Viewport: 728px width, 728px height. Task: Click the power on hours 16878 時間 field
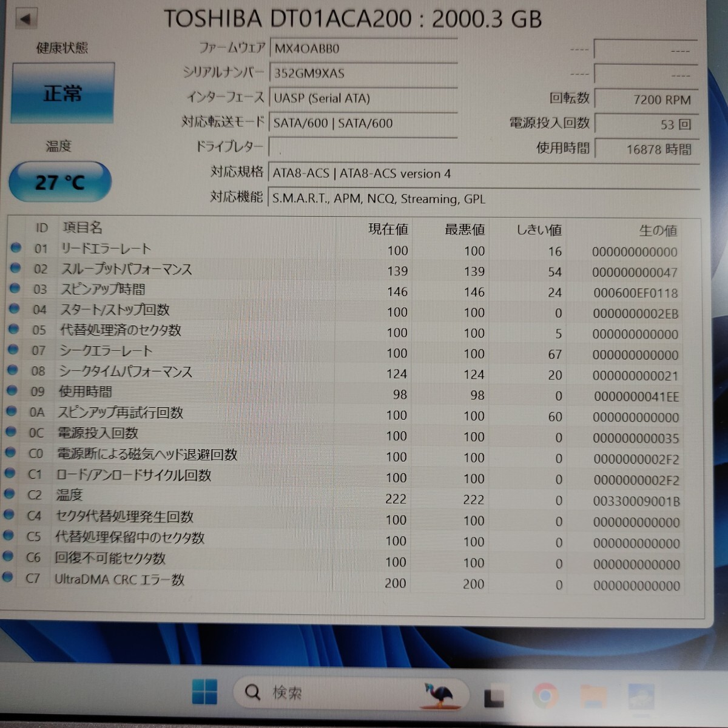(x=646, y=149)
